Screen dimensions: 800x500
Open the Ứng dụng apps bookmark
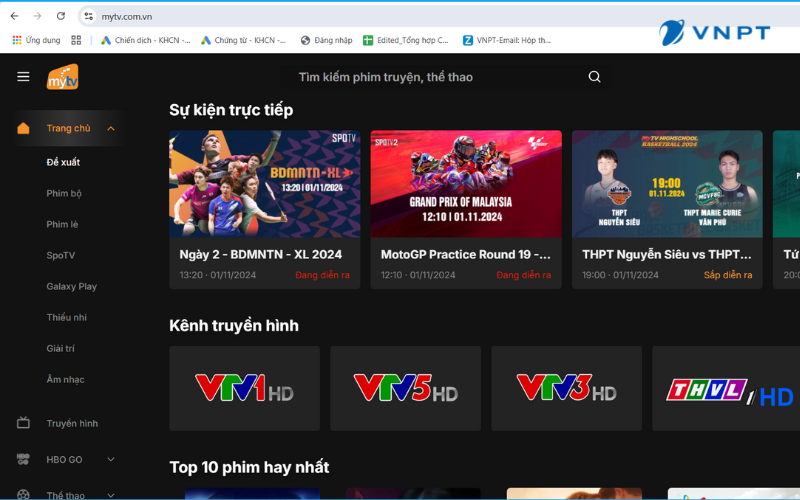click(x=36, y=40)
